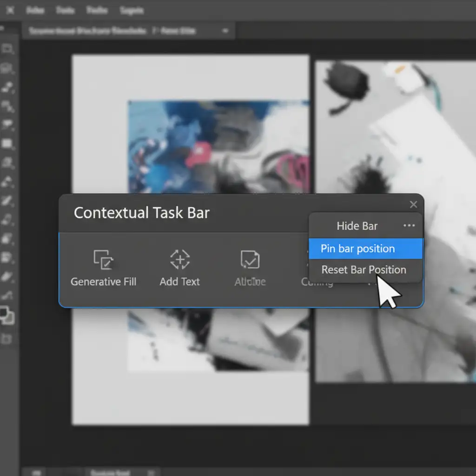Click the foreground/background color swatch
476x476 pixels.
click(7, 315)
